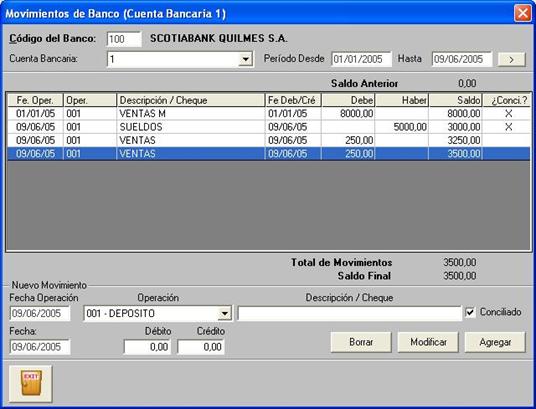Click the conciliation X mark for SUELDOS row
The height and width of the screenshot is (409, 536).
508,127
